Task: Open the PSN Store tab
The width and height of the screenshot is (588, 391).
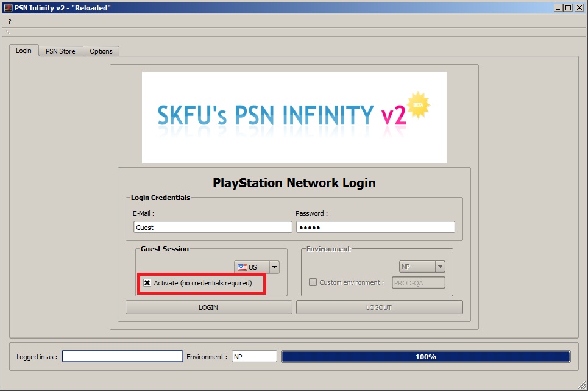Action: coord(60,51)
